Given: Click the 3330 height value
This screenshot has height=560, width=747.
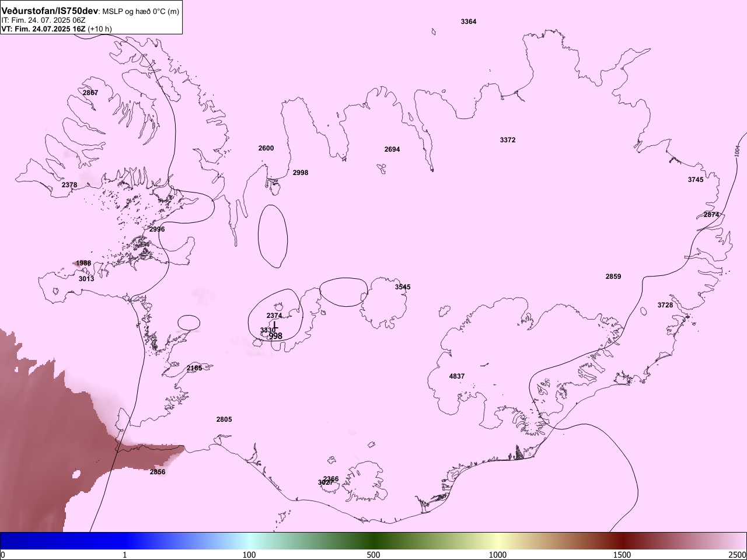Looking at the screenshot, I should pos(268,330).
